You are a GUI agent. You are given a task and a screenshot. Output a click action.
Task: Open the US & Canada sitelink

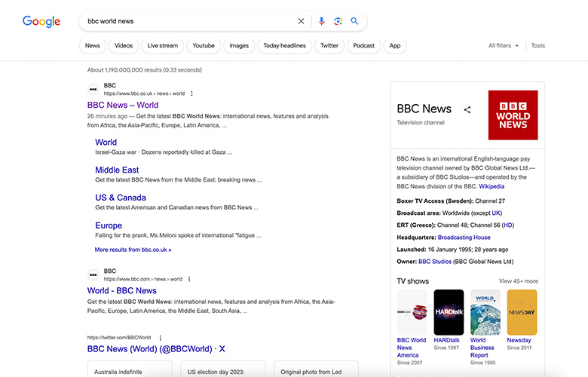point(121,198)
